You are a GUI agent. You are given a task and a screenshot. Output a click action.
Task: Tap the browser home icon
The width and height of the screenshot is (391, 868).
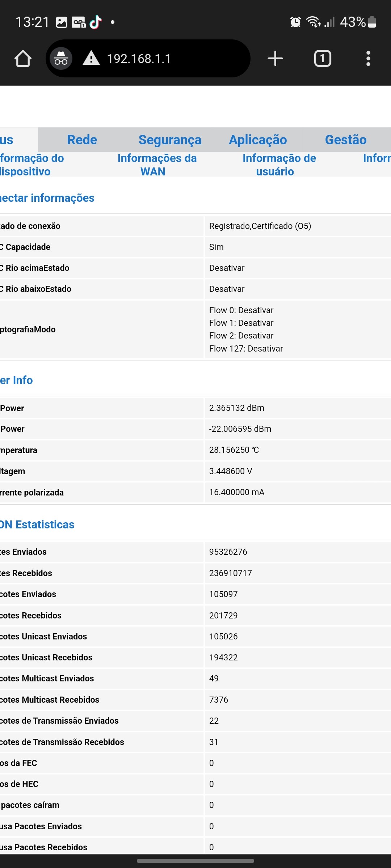(23, 59)
